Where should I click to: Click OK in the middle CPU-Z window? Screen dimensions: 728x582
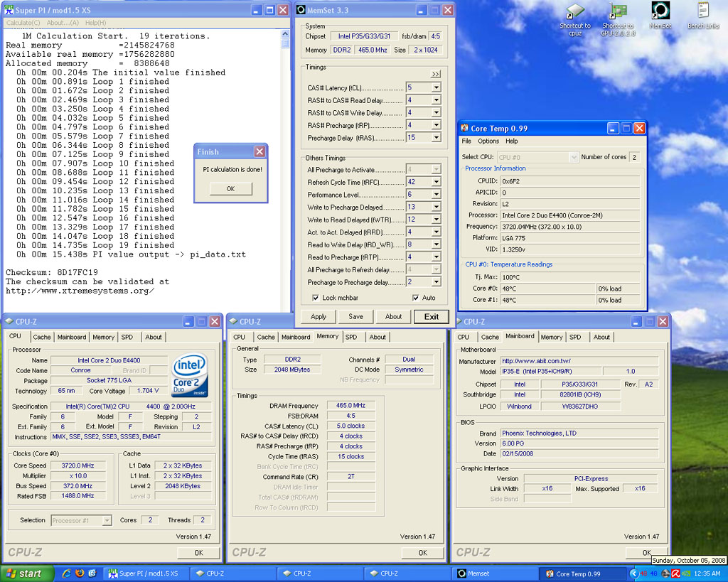pos(422,553)
